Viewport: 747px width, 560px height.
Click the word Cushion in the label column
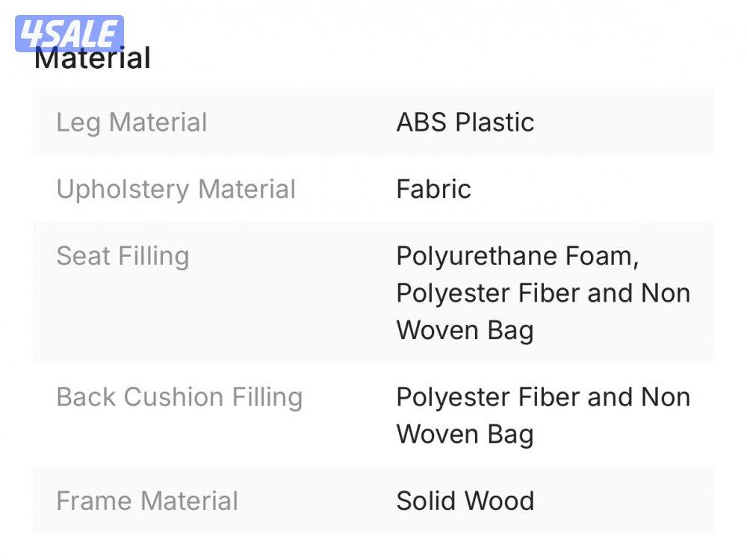click(173, 396)
